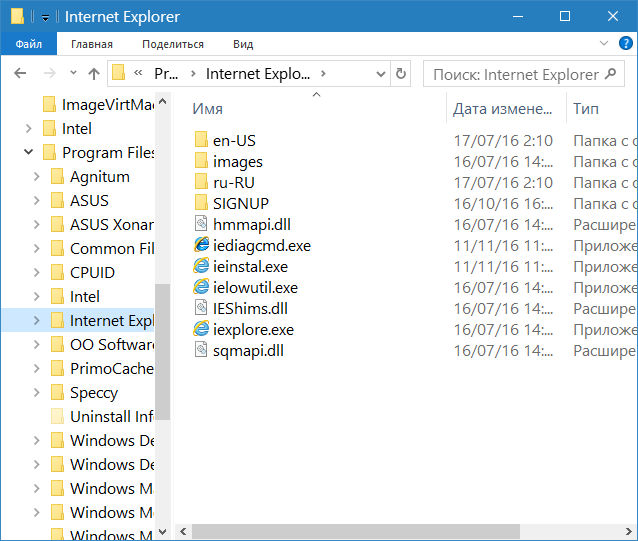Expand the top-level Intel tree node

[28, 129]
